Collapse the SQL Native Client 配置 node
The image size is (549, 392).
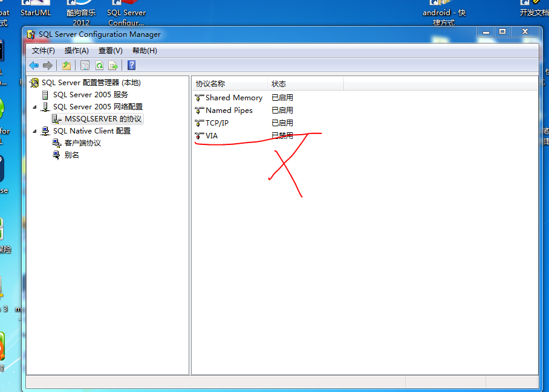[x=34, y=132]
